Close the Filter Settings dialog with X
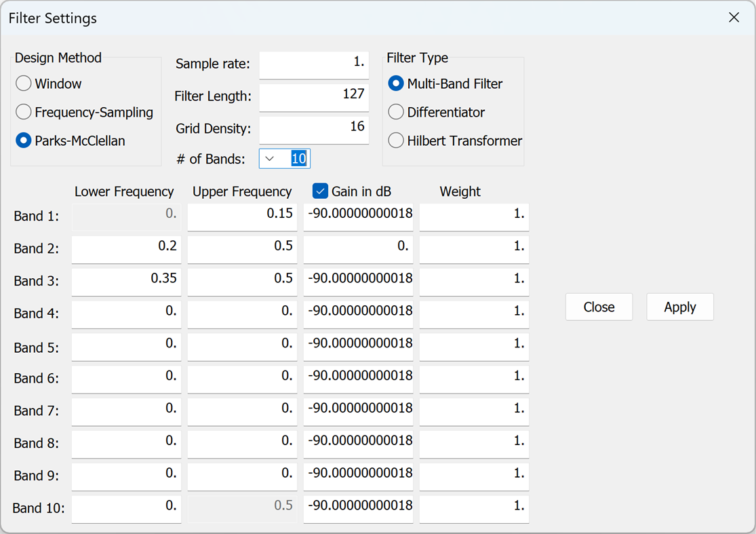The width and height of the screenshot is (756, 534). pos(734,18)
